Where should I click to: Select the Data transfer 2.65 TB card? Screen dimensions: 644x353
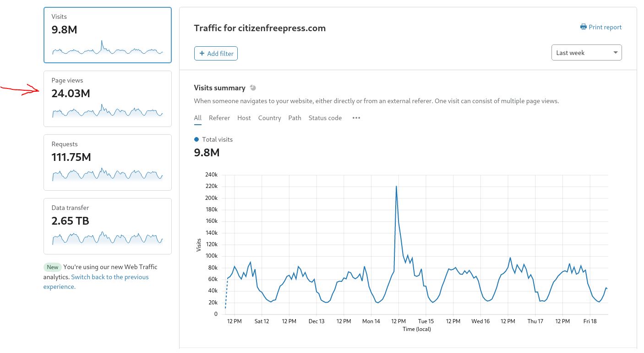point(108,226)
